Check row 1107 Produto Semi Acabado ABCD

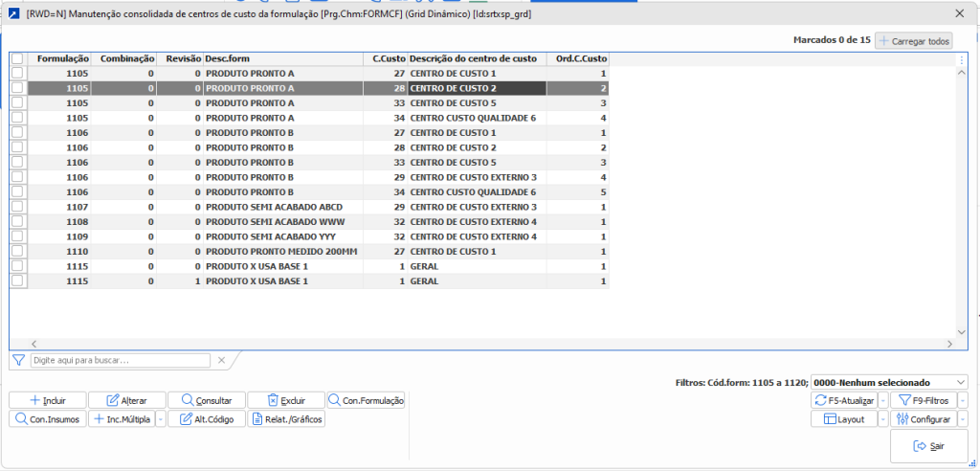click(x=17, y=207)
